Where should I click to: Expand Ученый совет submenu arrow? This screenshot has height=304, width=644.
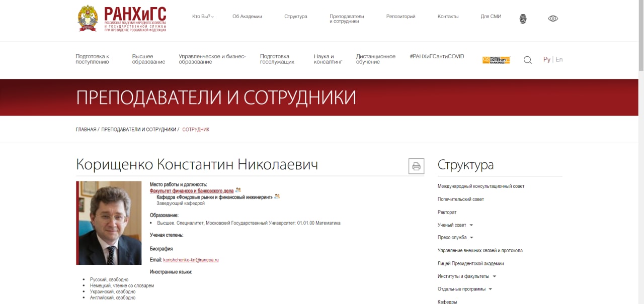click(471, 225)
